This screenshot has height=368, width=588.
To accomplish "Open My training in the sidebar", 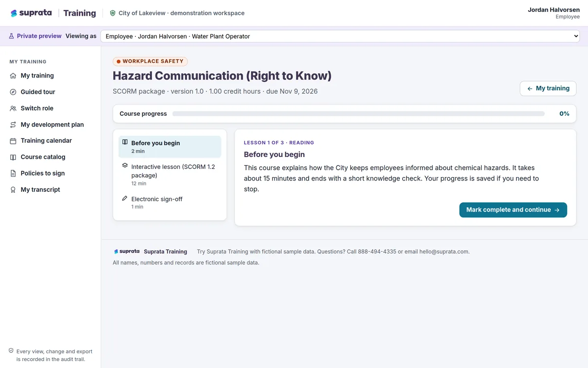I will [x=50, y=76].
